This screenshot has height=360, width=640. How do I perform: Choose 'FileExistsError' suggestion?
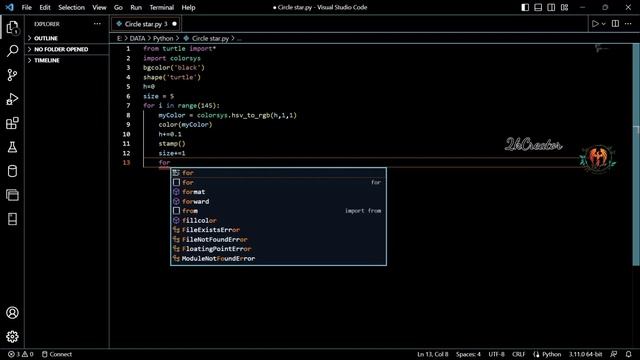(x=278, y=230)
